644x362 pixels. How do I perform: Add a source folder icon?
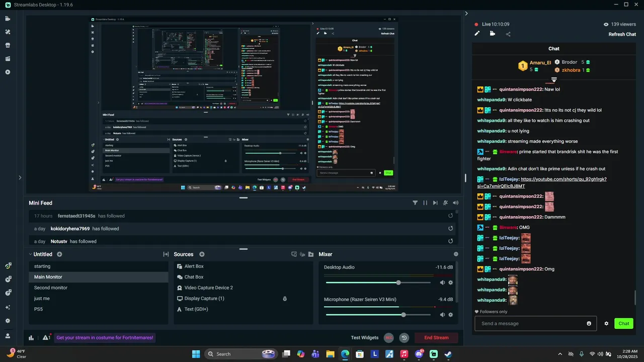coord(311,254)
